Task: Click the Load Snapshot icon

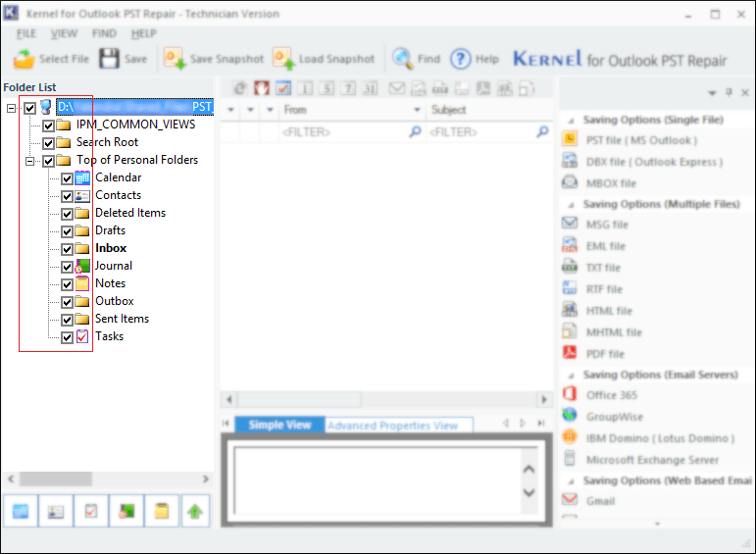Action: [283, 59]
